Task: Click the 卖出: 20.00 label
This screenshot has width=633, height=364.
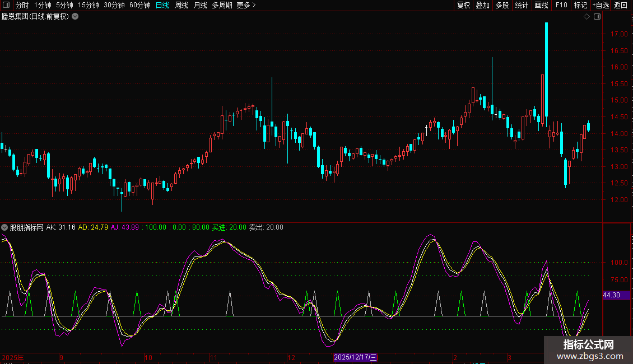Action: [x=266, y=227]
